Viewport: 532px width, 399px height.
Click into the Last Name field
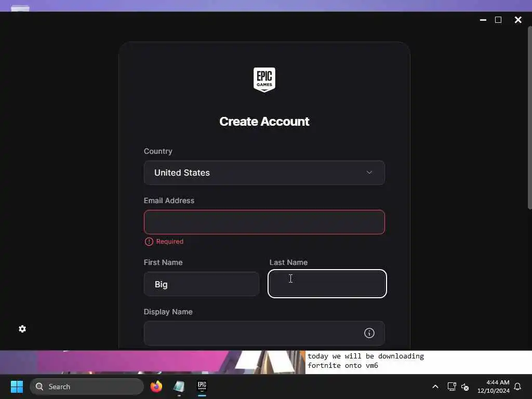[327, 284]
